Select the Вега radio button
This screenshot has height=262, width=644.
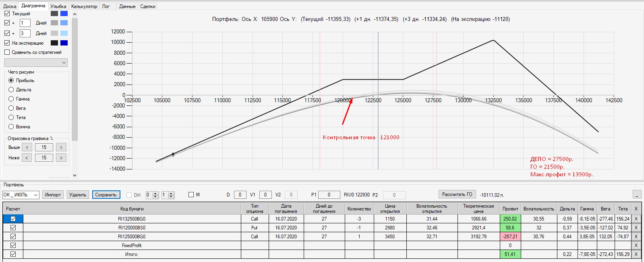point(11,108)
